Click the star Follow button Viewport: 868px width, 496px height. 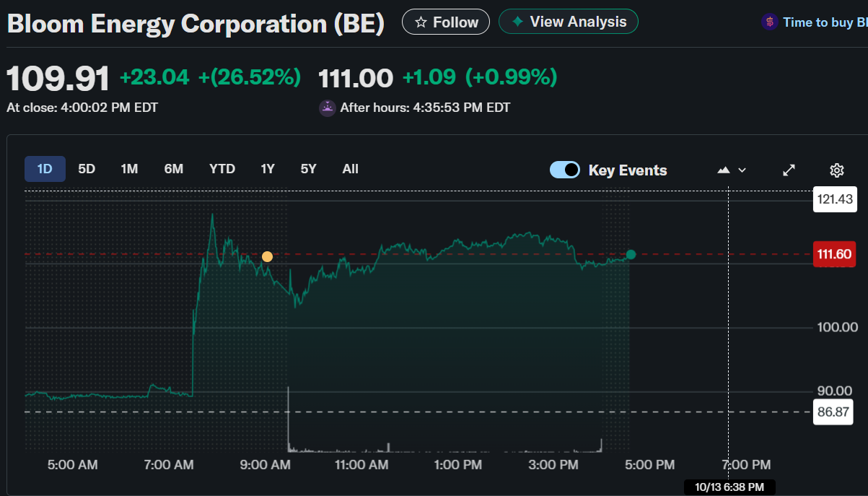(x=445, y=22)
